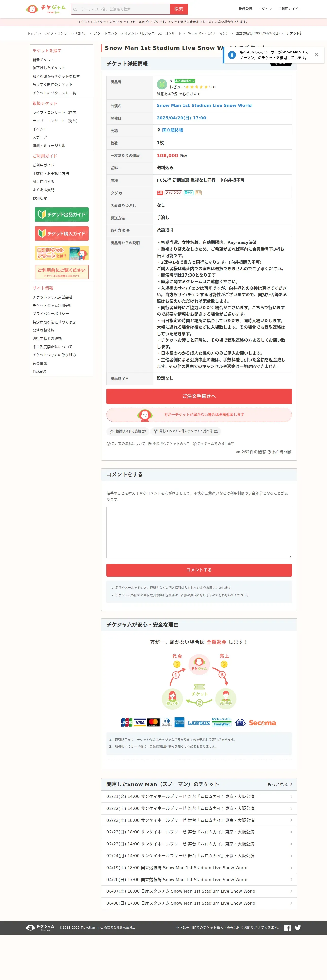
Task: Close the notification popup with the X
Action: tap(316, 55)
